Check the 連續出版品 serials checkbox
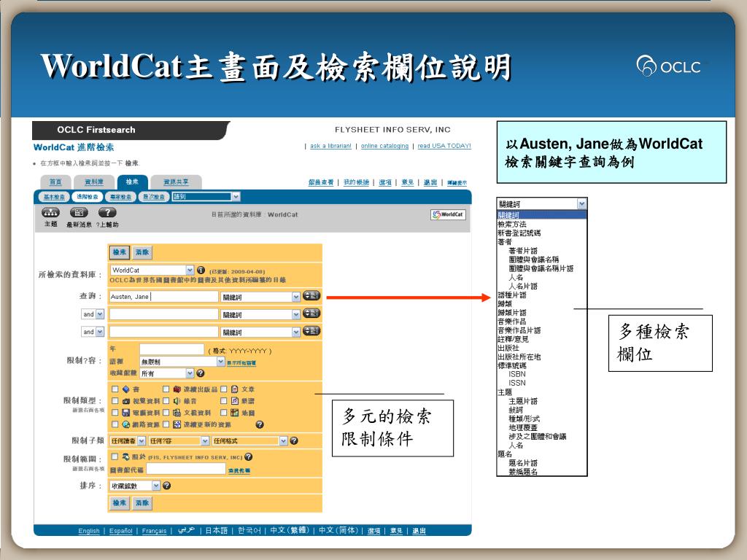Image resolution: width=747 pixels, height=560 pixels. [x=166, y=389]
